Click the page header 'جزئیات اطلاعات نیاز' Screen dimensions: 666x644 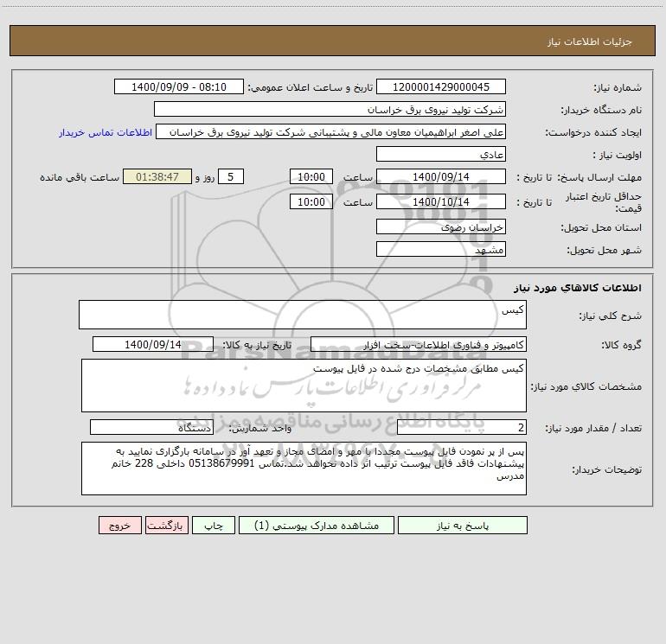point(590,41)
